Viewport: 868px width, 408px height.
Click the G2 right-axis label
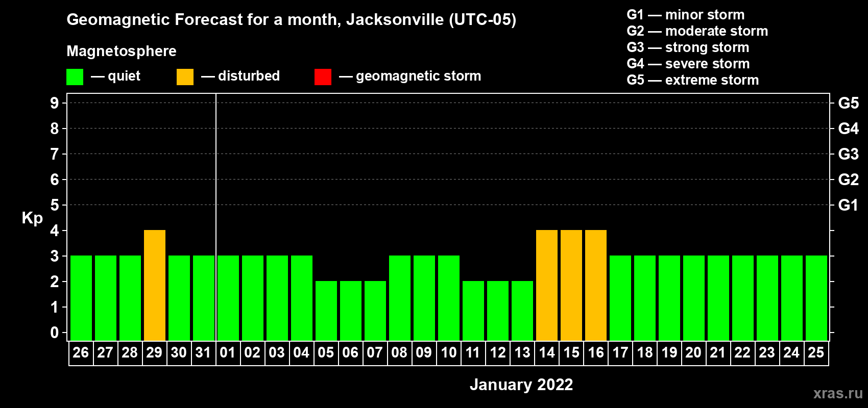click(x=848, y=180)
